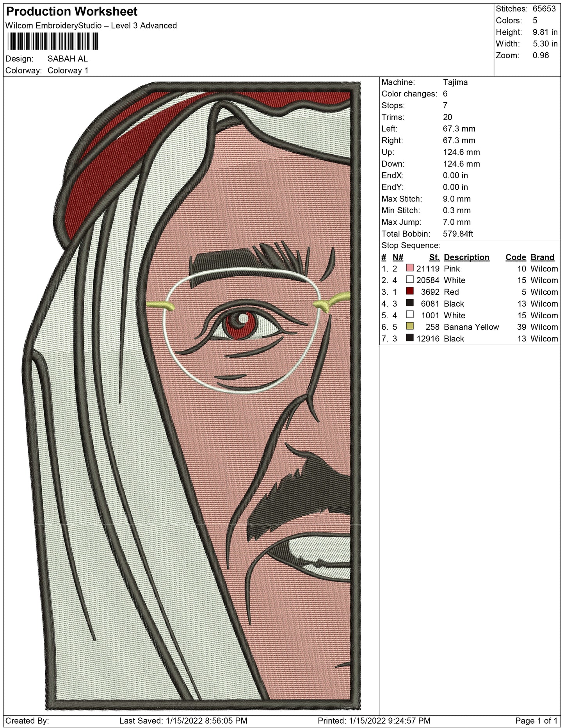Click the Pink color swatch in row 1
The height and width of the screenshot is (728, 564).
pos(409,268)
